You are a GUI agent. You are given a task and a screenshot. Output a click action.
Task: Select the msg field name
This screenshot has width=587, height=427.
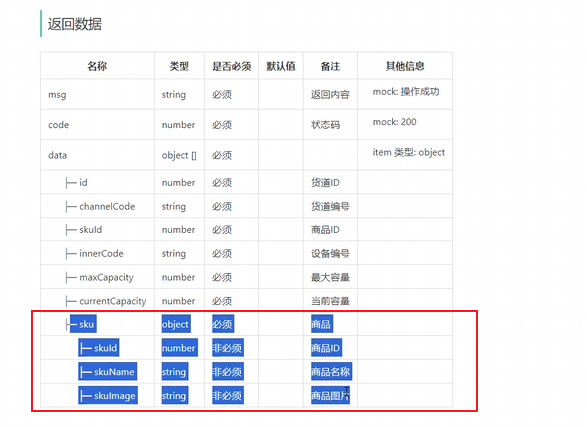tap(57, 95)
